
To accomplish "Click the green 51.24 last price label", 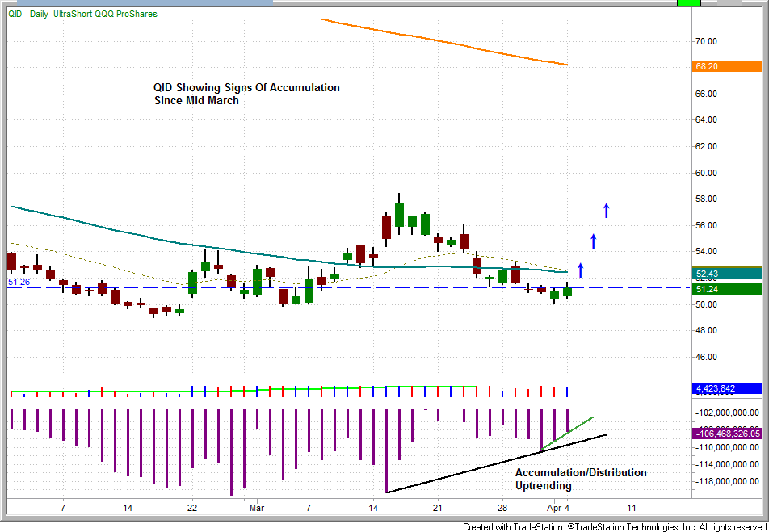I will click(726, 289).
